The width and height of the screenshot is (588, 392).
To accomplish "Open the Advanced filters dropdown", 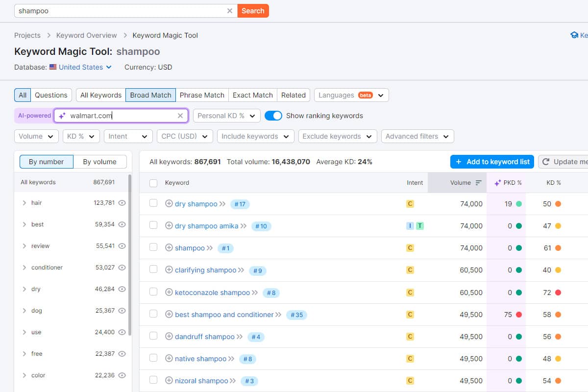I will coord(417,136).
